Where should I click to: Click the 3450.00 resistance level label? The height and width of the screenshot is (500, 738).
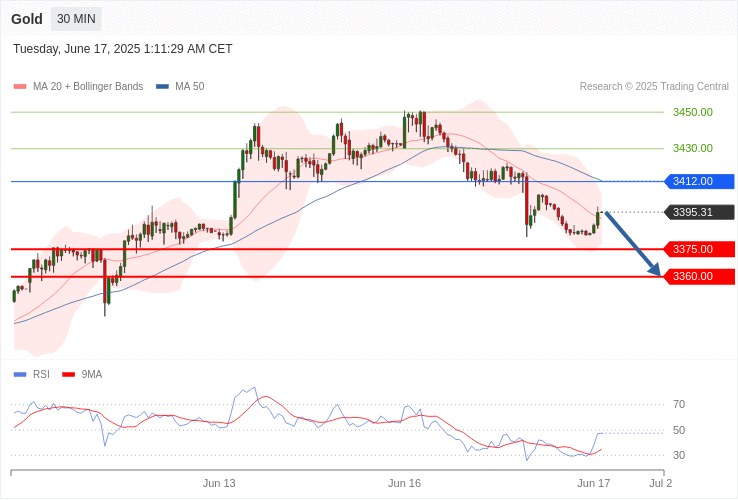point(692,113)
